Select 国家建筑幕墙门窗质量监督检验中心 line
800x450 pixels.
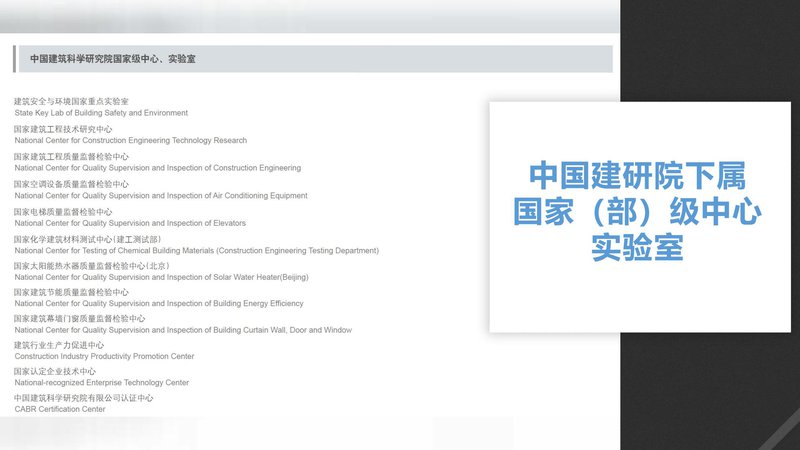[79, 319]
